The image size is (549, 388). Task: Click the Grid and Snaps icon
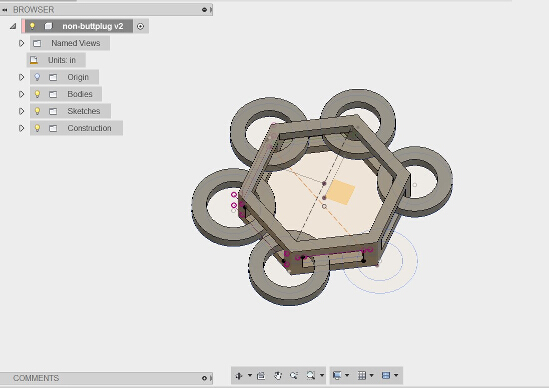pos(362,376)
